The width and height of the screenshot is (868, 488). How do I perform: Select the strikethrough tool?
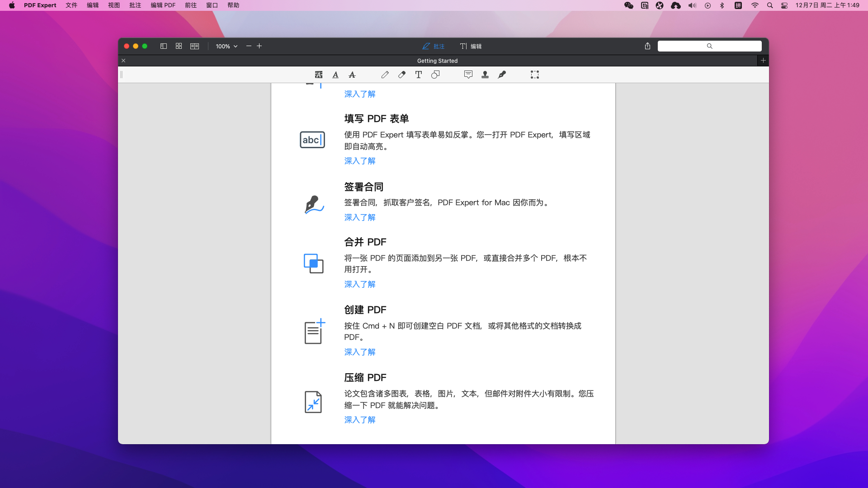[352, 75]
